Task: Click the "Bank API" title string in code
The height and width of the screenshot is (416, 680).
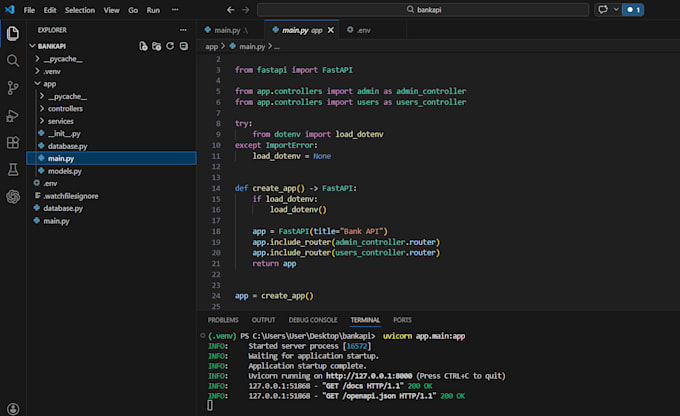Action: tap(362, 231)
